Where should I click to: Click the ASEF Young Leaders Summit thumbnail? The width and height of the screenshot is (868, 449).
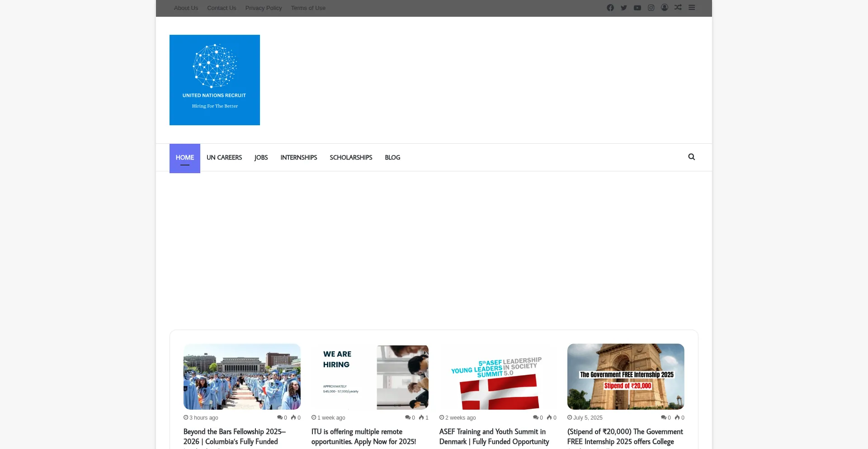point(498,377)
